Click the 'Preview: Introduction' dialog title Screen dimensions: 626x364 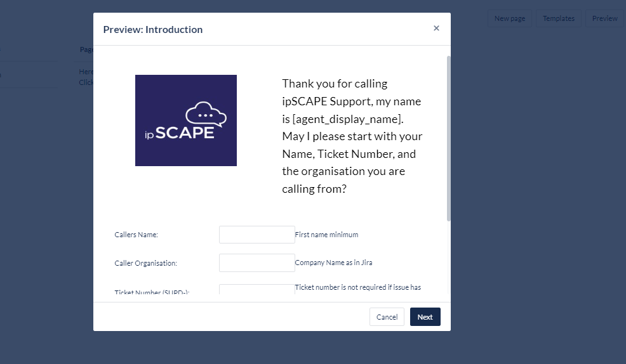pyautogui.click(x=153, y=29)
